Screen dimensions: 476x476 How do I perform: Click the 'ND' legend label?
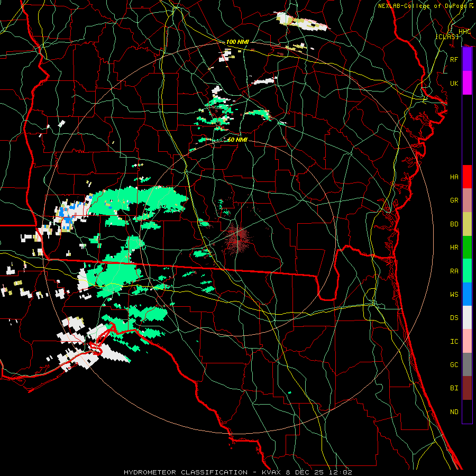pos(454,412)
